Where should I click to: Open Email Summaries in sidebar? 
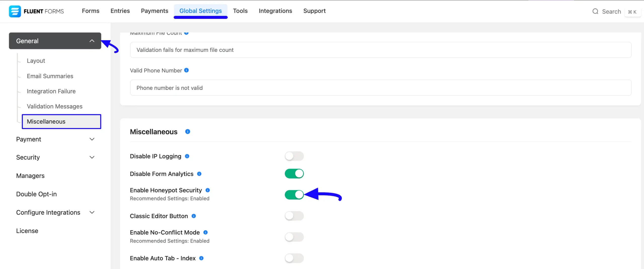click(50, 76)
